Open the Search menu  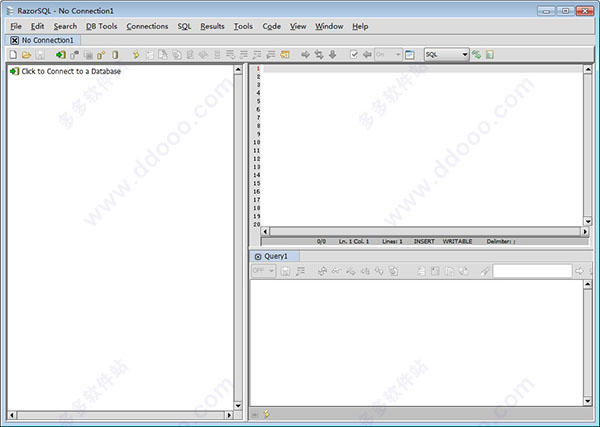coord(65,26)
